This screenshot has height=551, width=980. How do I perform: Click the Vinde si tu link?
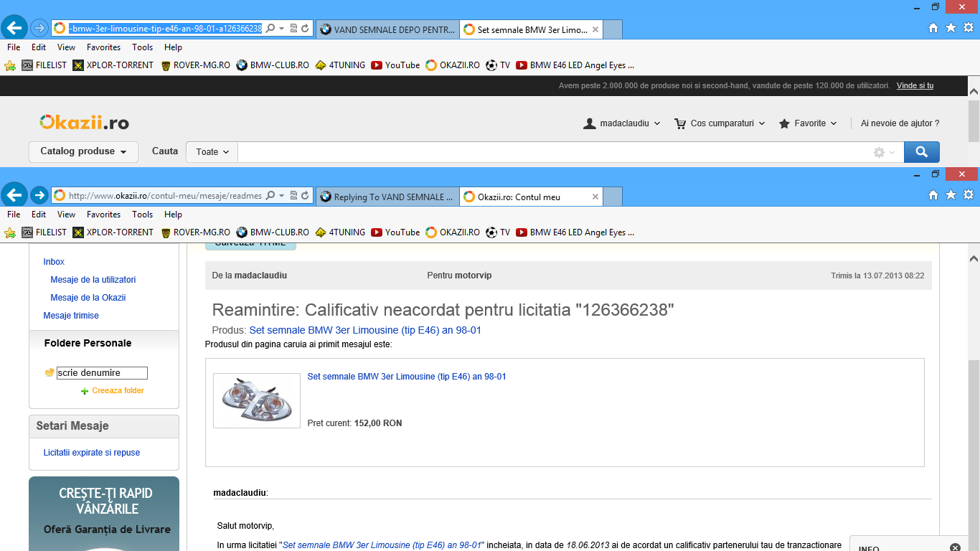click(915, 85)
